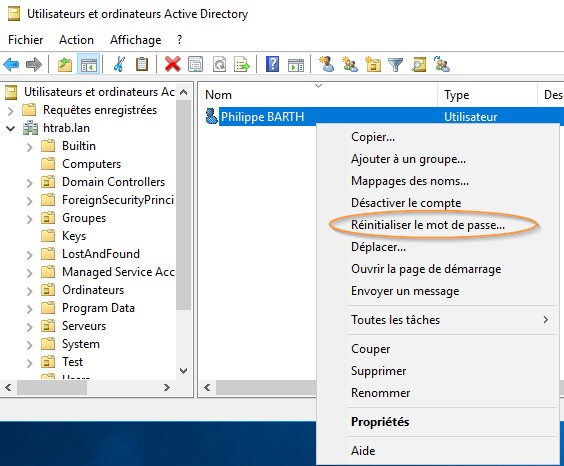Click tree pane scroll right arrow
This screenshot has width=564, height=466.
[x=167, y=387]
